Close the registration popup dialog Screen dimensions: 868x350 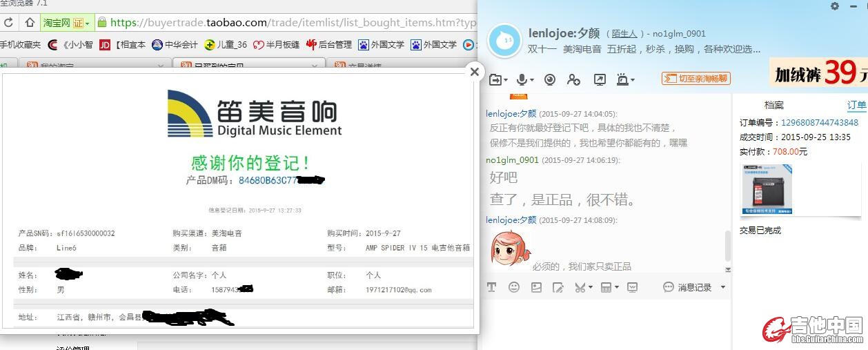point(474,71)
